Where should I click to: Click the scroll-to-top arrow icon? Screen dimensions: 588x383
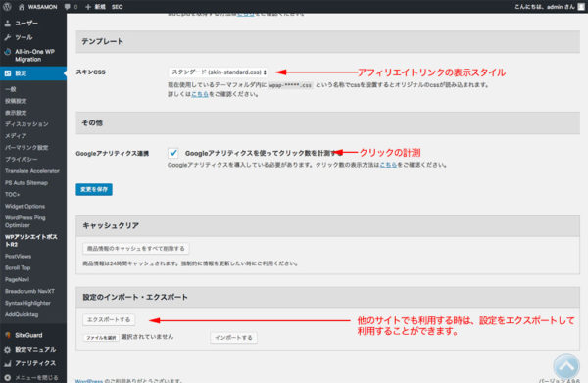566,366
